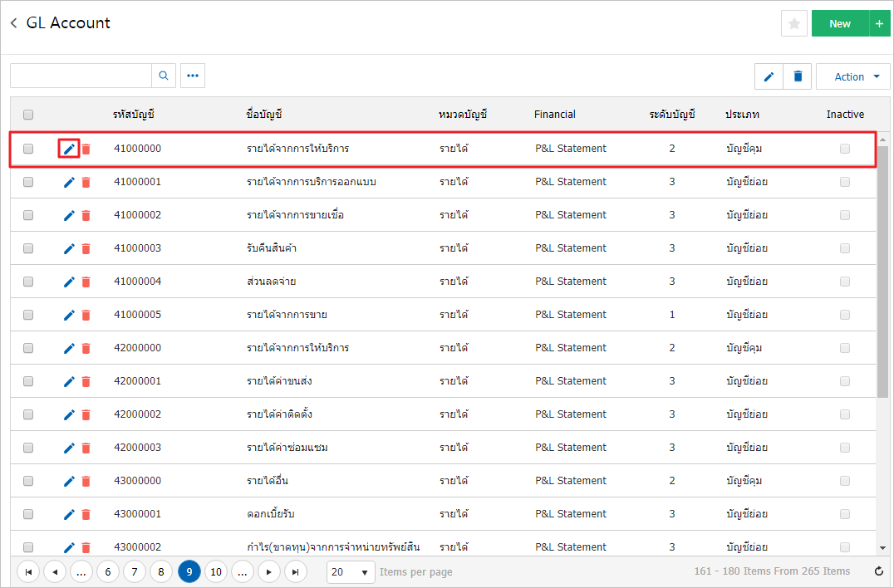
Task: Delete account 41000002 with trash icon
Action: click(x=86, y=215)
